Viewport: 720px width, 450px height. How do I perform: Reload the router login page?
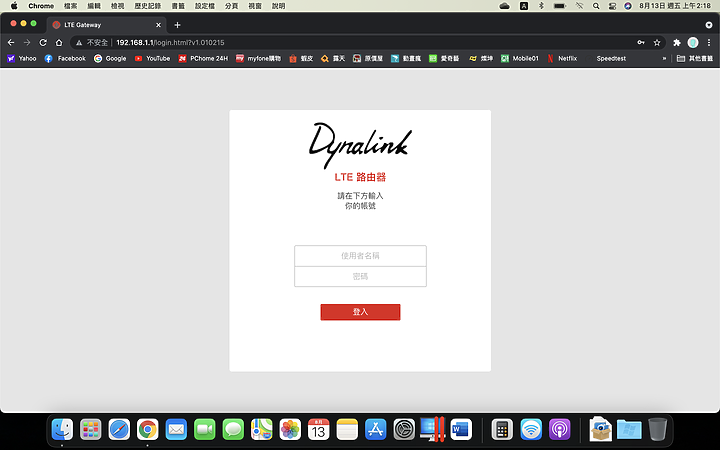43,43
